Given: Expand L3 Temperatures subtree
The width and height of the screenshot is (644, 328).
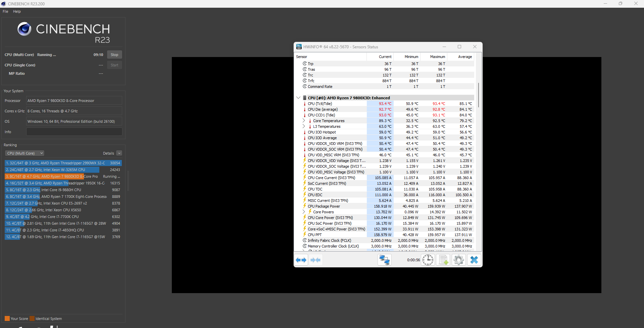Looking at the screenshot, I should pyautogui.click(x=304, y=126).
